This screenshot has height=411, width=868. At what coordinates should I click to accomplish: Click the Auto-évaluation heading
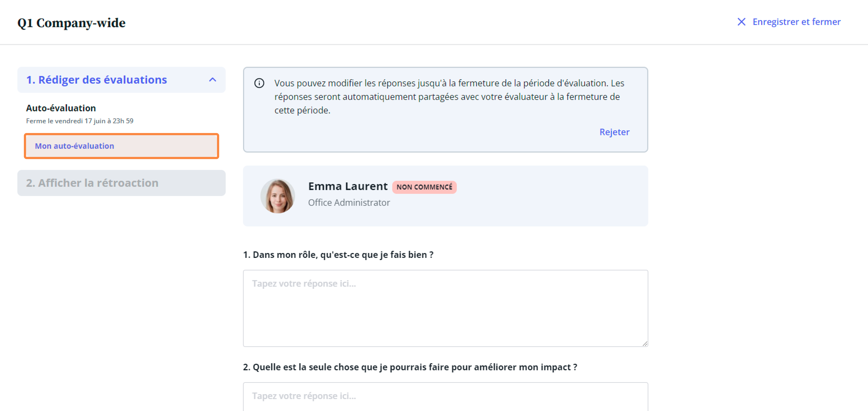pos(61,108)
